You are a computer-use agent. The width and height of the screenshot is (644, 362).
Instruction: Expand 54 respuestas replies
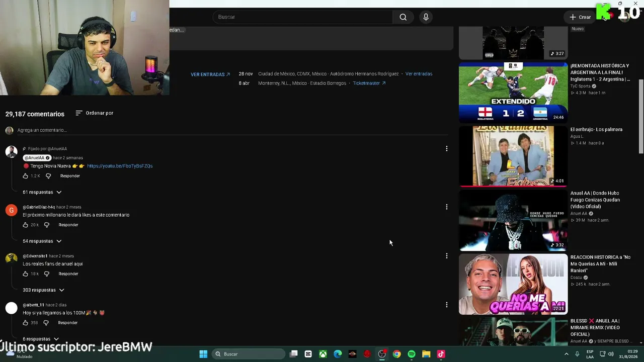(42, 241)
